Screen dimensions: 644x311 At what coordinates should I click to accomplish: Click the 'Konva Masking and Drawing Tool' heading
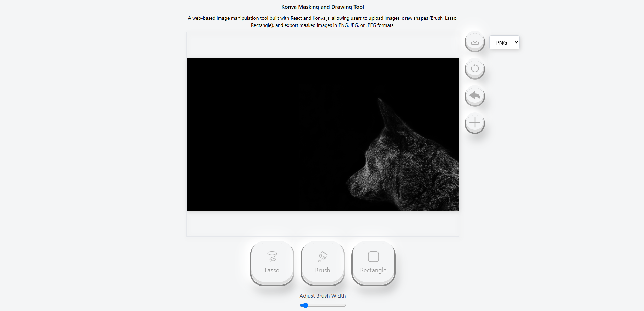[323, 7]
